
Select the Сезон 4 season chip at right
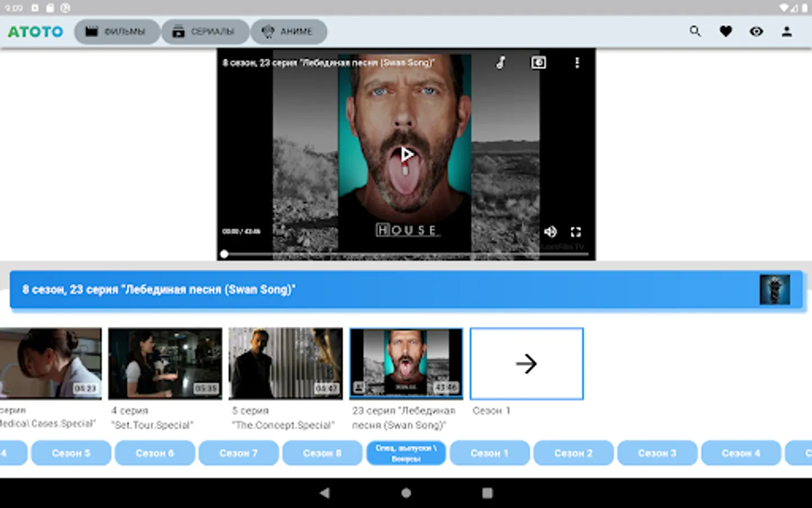pyautogui.click(x=741, y=453)
